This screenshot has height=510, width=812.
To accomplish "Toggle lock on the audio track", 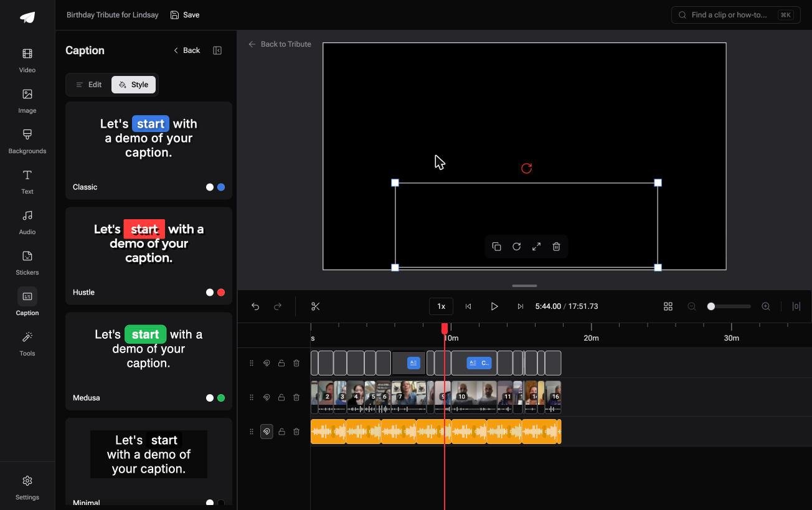I will click(x=281, y=432).
